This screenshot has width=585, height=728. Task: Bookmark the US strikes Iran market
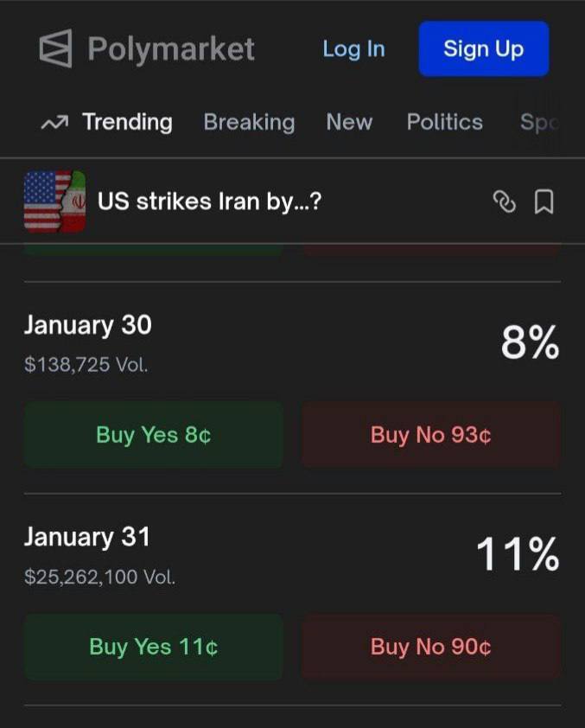[544, 202]
